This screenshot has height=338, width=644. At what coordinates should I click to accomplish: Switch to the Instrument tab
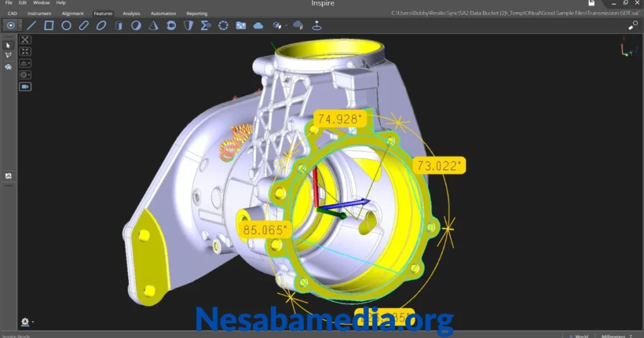[40, 13]
